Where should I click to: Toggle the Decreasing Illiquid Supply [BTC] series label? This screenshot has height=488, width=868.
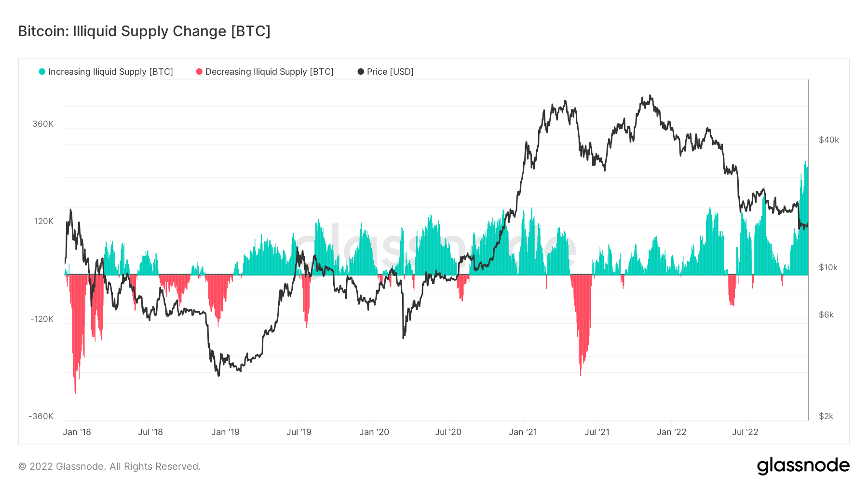(x=269, y=72)
